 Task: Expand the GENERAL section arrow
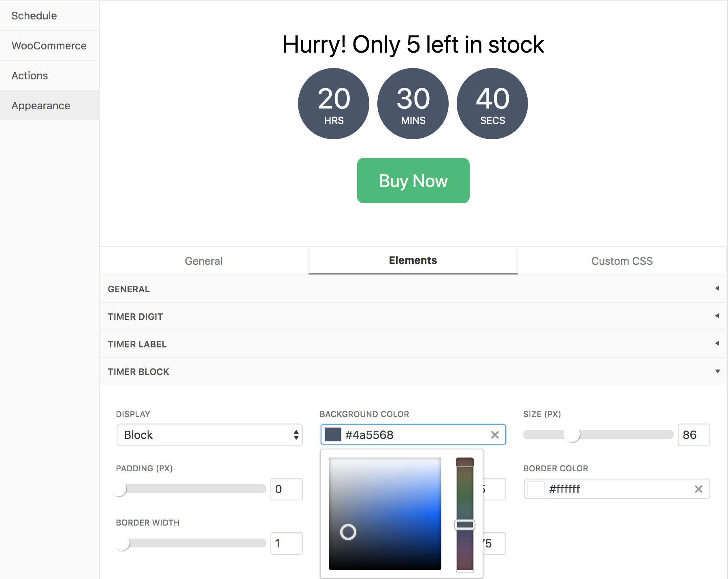(717, 288)
